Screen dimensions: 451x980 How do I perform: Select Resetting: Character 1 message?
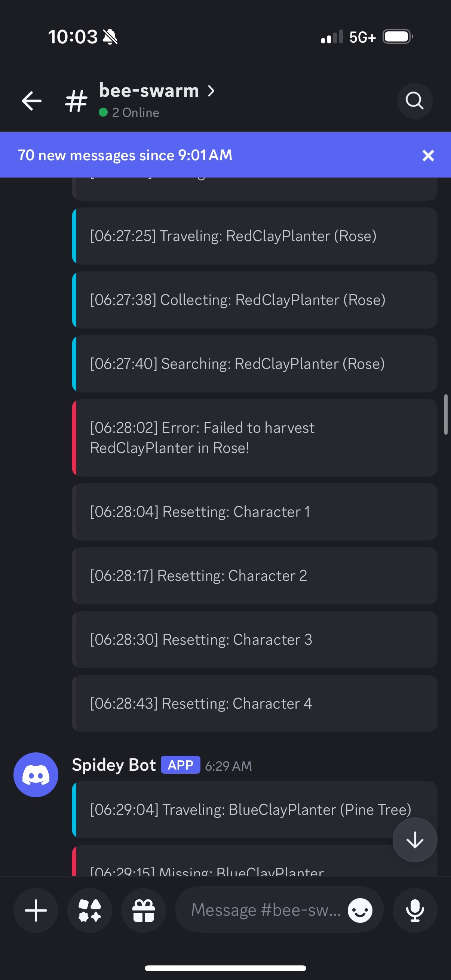pyautogui.click(x=254, y=512)
